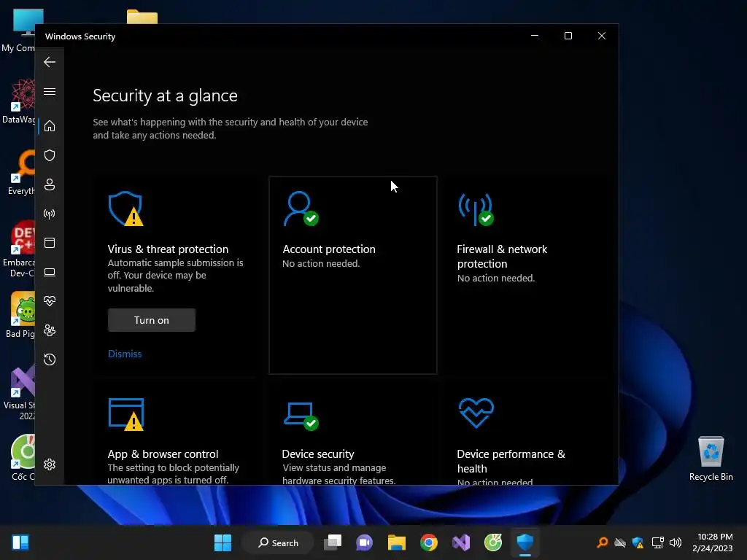Viewport: 747px width, 560px height.
Task: Open the Windows Start button
Action: click(222, 542)
